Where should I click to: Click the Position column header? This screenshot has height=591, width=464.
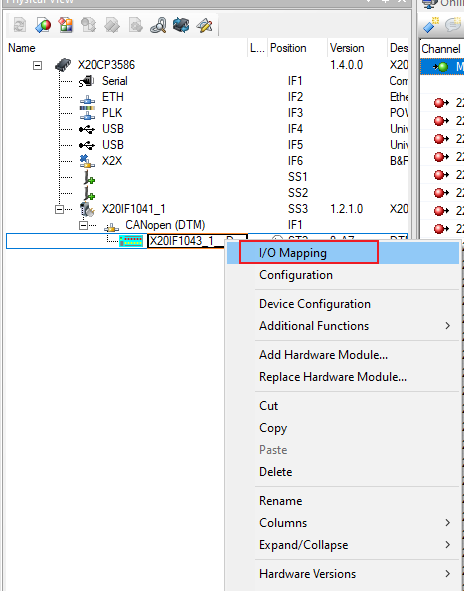click(x=297, y=48)
